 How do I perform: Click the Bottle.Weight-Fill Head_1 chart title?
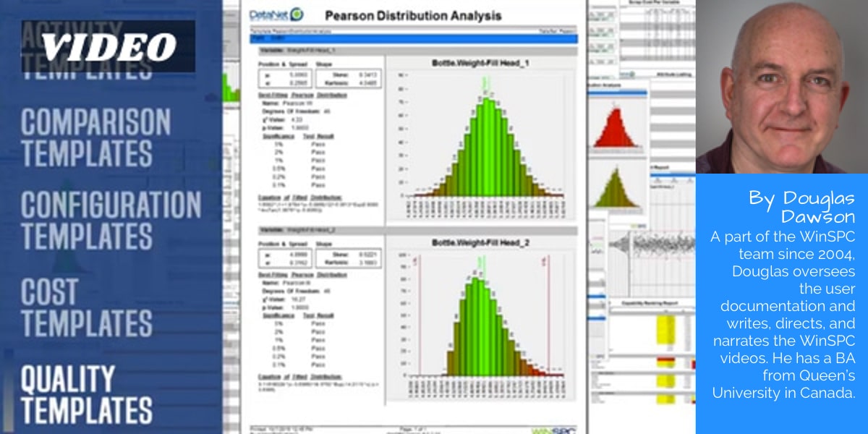click(481, 64)
